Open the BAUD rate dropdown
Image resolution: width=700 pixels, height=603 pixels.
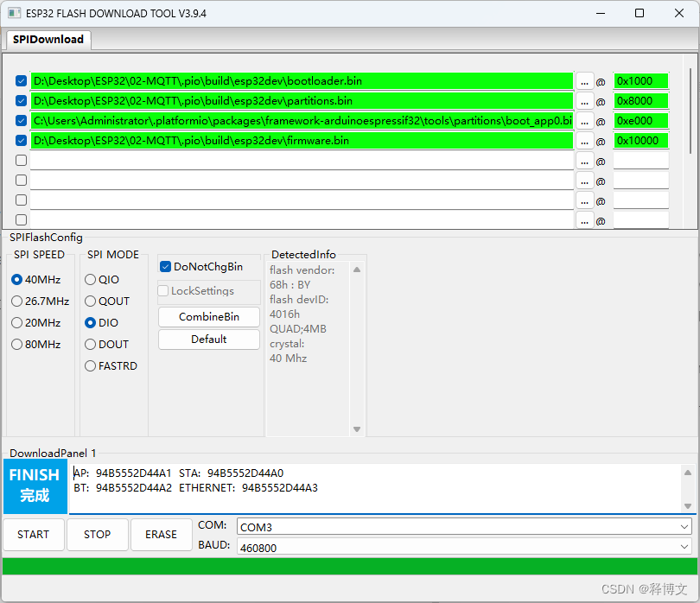687,547
